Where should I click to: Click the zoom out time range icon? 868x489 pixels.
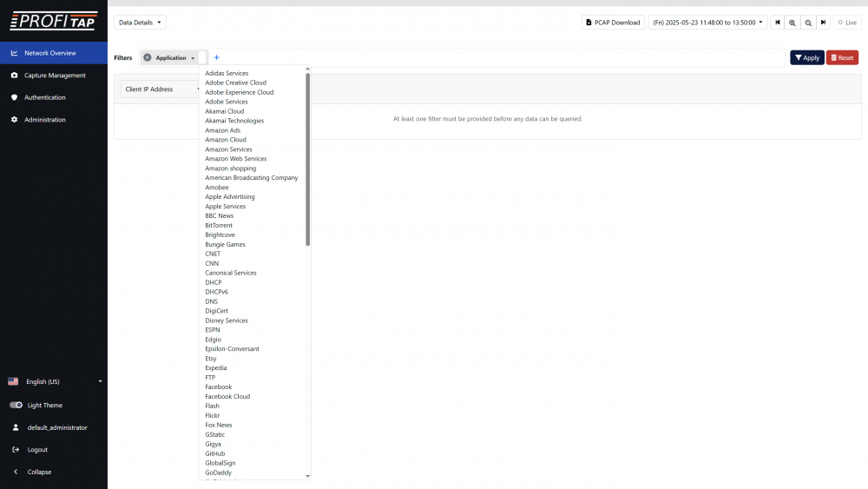point(808,23)
